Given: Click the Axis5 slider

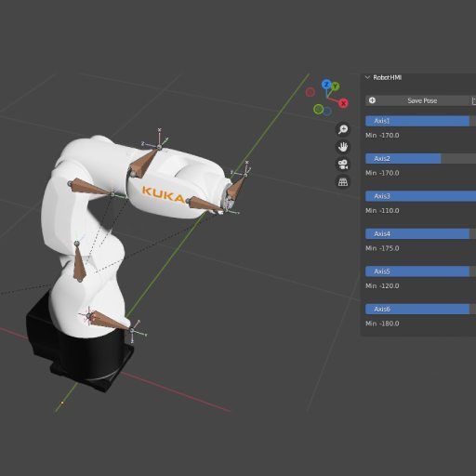Looking at the screenshot, I should pos(421,271).
